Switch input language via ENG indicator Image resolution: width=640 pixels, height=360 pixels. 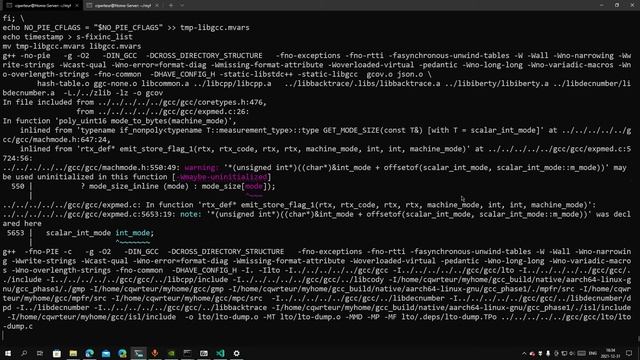[x=593, y=353]
